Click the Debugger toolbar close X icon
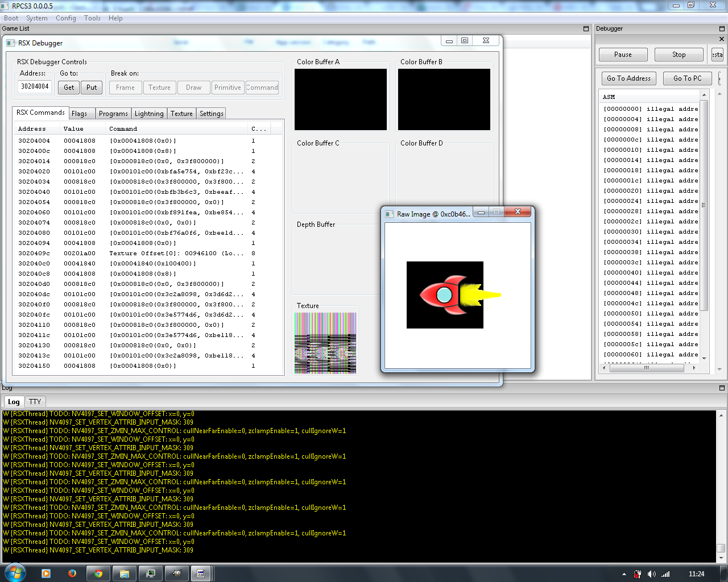The width and height of the screenshot is (728, 582). click(x=721, y=39)
